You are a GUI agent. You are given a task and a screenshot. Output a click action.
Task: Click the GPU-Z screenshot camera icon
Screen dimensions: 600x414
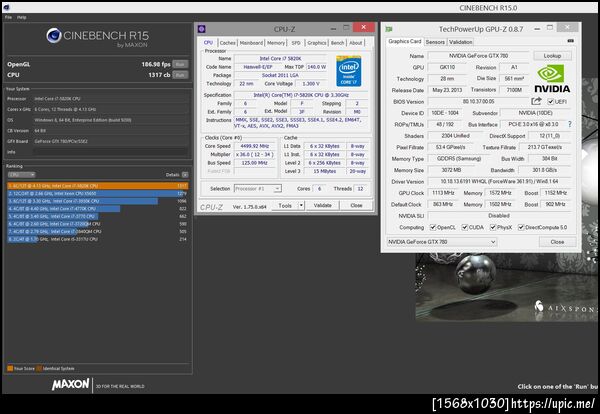(570, 41)
